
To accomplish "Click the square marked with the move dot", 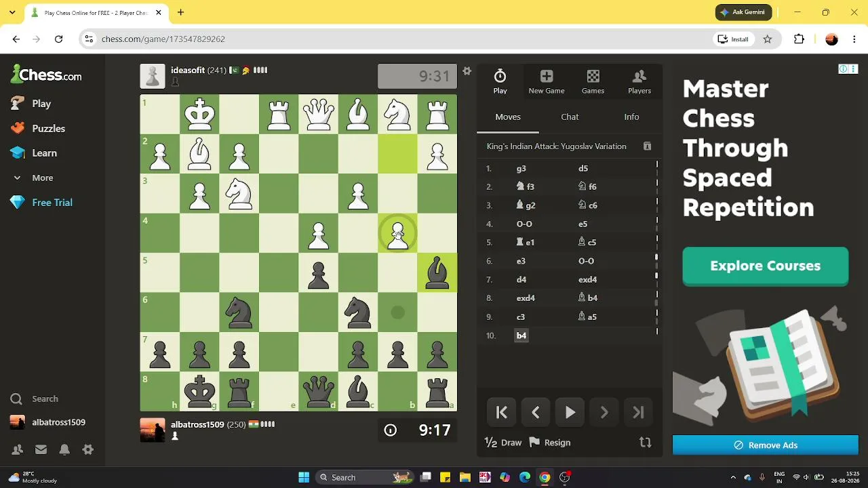I will [398, 312].
